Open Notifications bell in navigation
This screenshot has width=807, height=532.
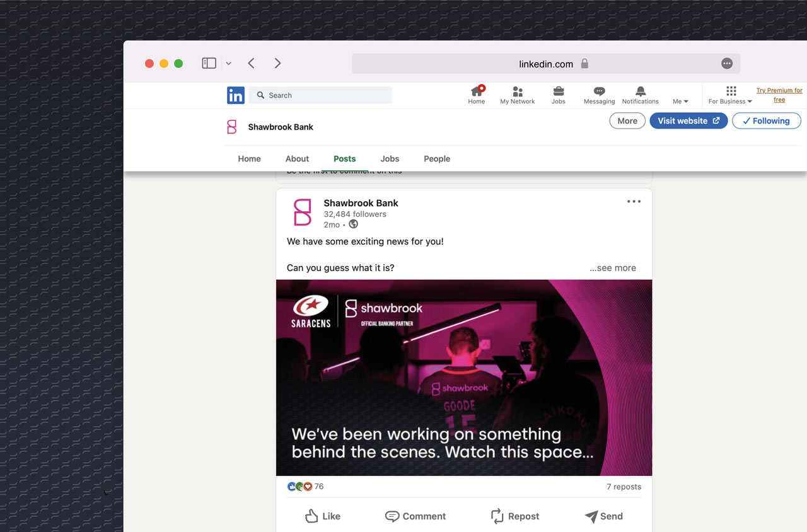pos(640,95)
